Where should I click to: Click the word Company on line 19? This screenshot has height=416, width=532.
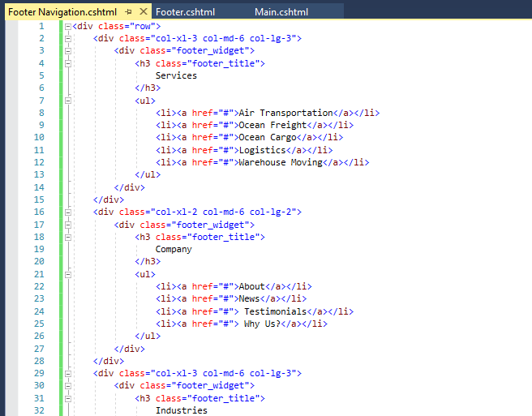click(x=174, y=249)
